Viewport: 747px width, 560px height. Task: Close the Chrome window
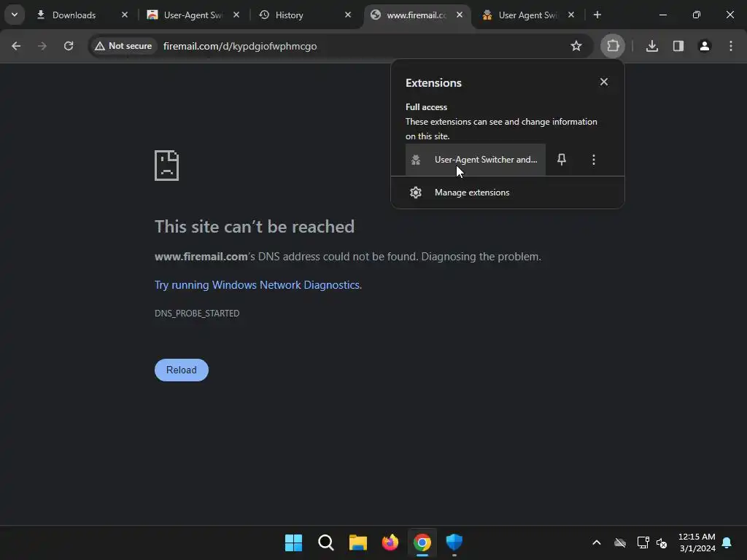click(729, 15)
